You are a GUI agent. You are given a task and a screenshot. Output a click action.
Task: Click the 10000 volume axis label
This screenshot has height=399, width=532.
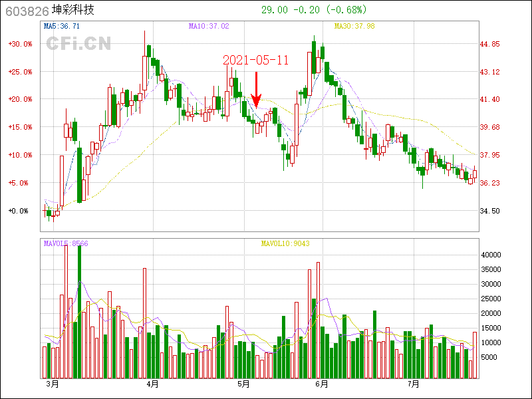pyautogui.click(x=491, y=342)
